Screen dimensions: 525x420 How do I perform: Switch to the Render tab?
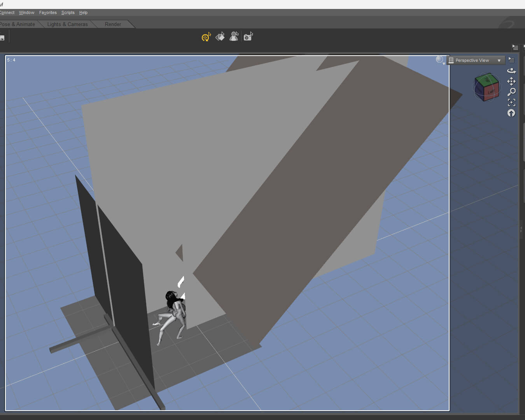coord(113,24)
